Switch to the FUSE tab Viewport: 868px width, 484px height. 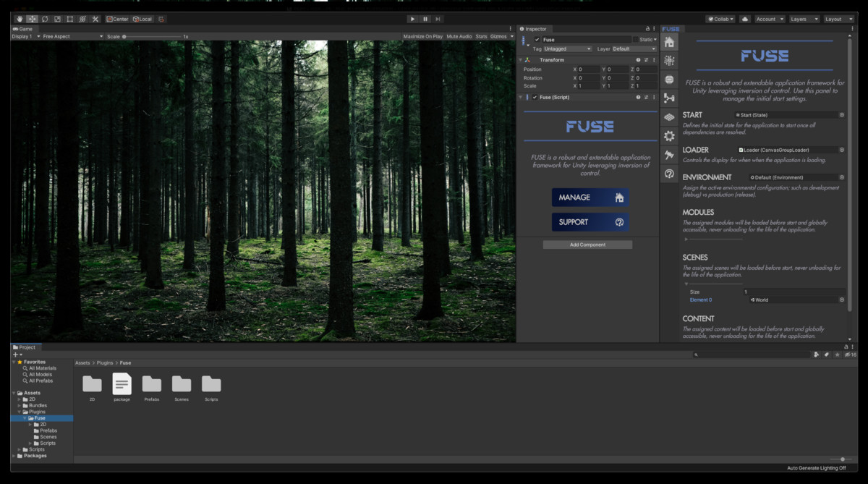[671, 29]
